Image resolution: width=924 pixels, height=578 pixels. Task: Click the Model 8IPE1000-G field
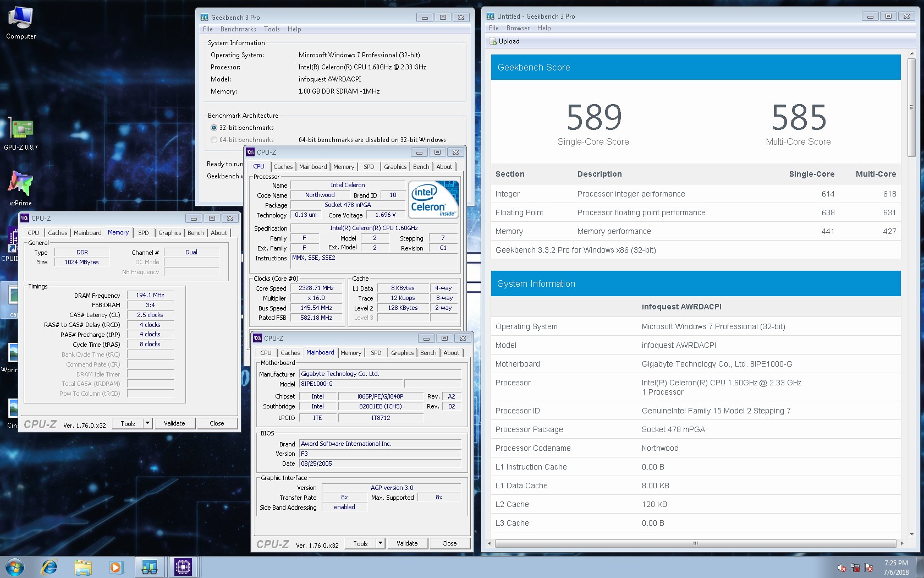click(x=352, y=384)
